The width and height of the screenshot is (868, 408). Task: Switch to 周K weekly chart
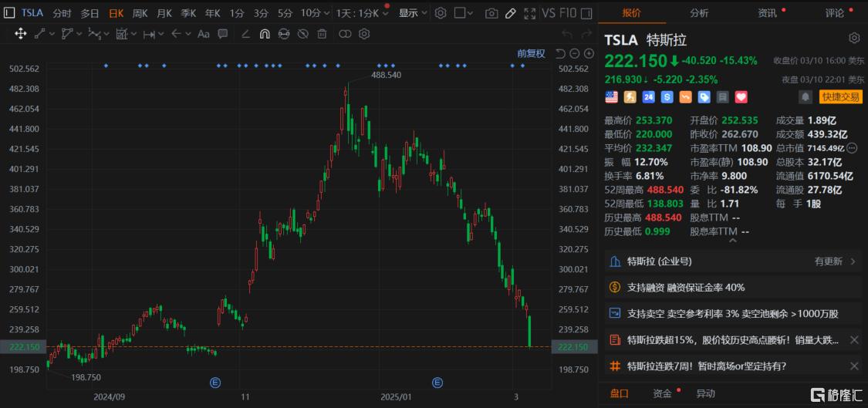coord(140,13)
